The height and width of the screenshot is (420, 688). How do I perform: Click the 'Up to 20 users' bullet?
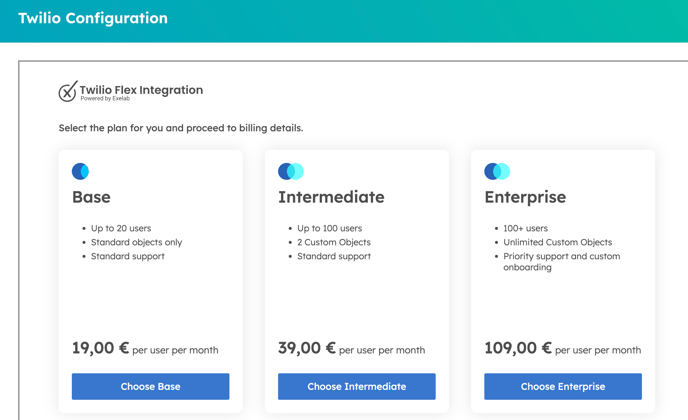coord(121,228)
